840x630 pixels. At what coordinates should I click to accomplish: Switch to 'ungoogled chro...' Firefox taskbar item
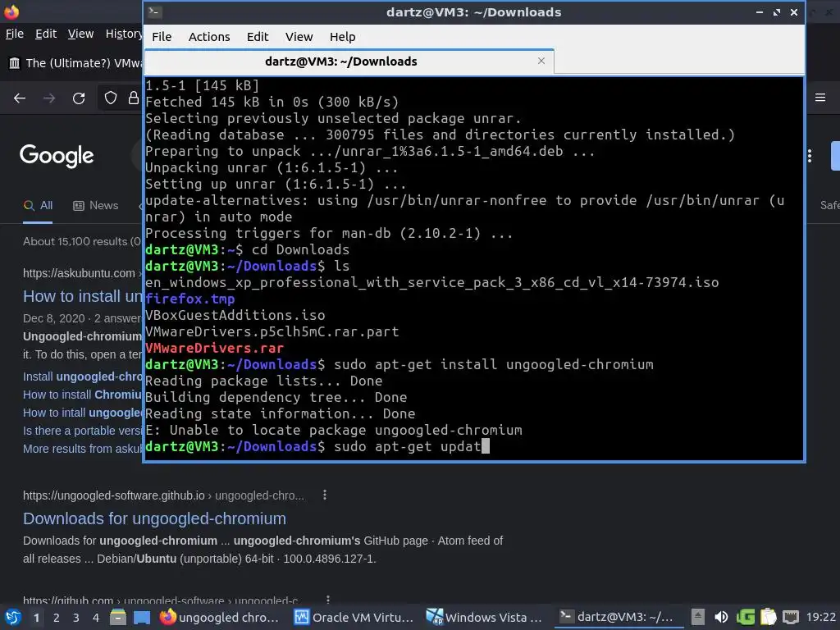point(220,617)
